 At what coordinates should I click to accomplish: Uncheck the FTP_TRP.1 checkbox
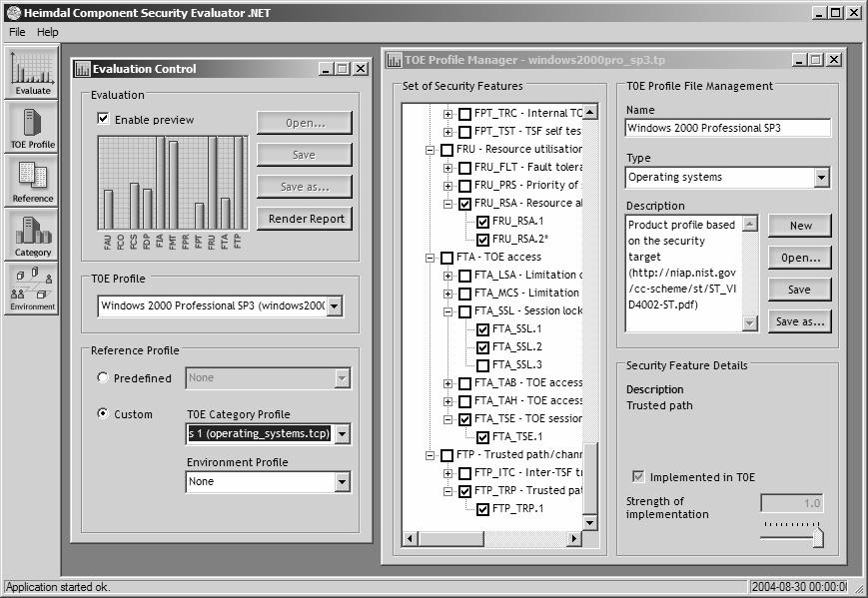[482, 509]
